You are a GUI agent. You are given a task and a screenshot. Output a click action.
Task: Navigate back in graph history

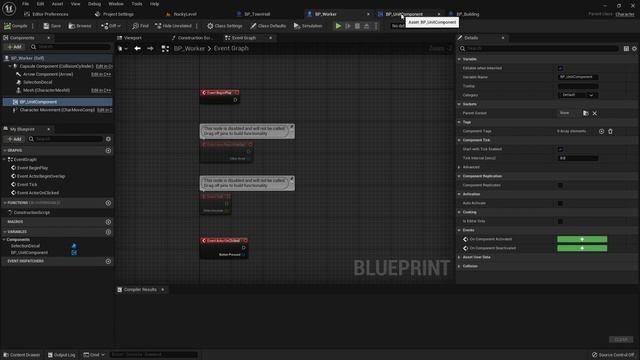tap(138, 49)
